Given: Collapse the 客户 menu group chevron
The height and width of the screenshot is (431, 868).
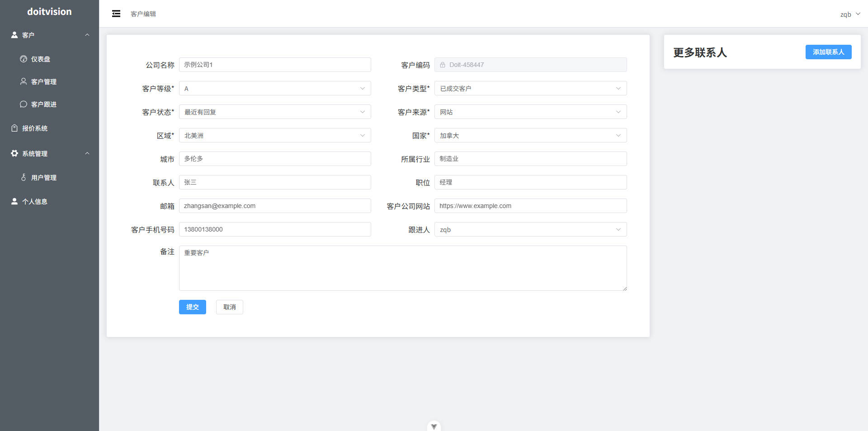Looking at the screenshot, I should 87,35.
